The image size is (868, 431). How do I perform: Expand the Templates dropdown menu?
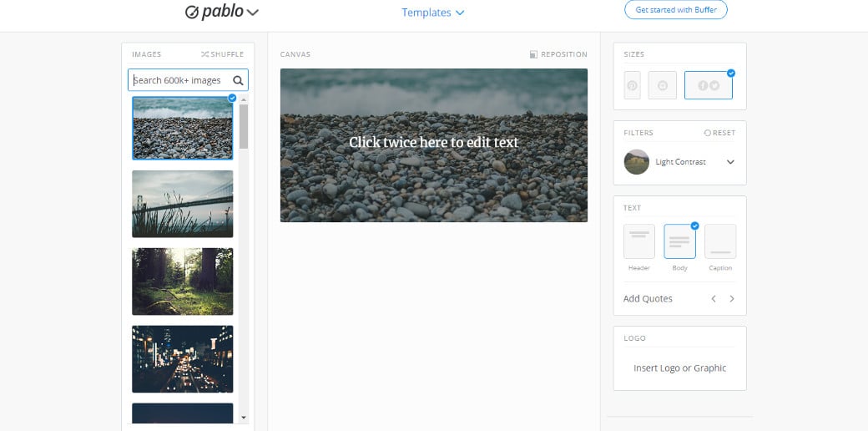point(433,13)
